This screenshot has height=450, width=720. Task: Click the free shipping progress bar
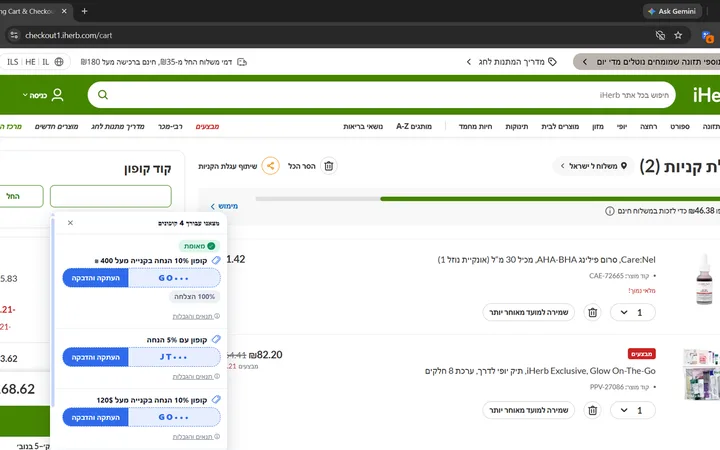tap(488, 199)
